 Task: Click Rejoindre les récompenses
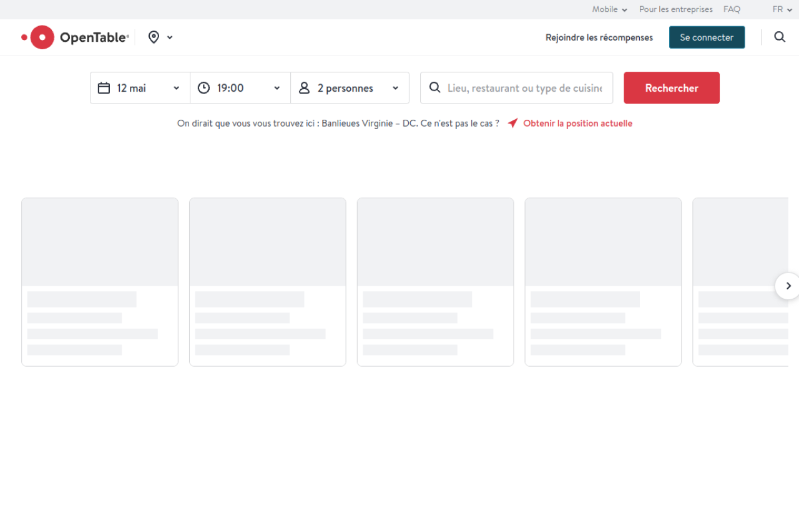(x=599, y=37)
